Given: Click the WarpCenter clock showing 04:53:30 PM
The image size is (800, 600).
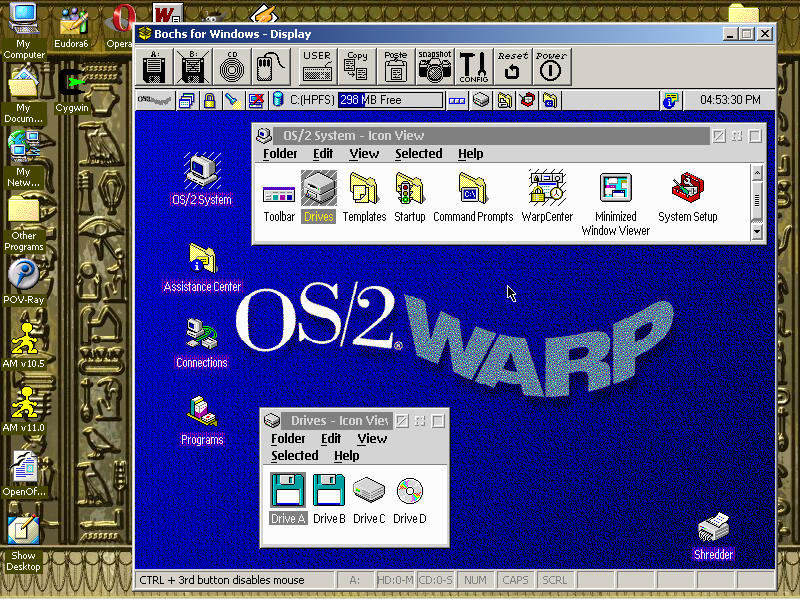Looking at the screenshot, I should (x=730, y=100).
